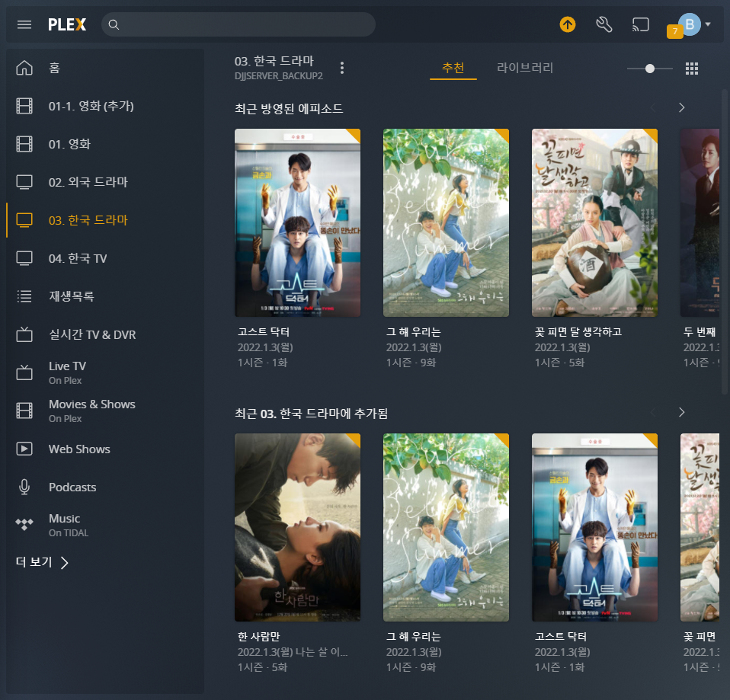Image resolution: width=730 pixels, height=700 pixels.
Task: Click the play icon for Web Shows
Action: click(x=24, y=449)
